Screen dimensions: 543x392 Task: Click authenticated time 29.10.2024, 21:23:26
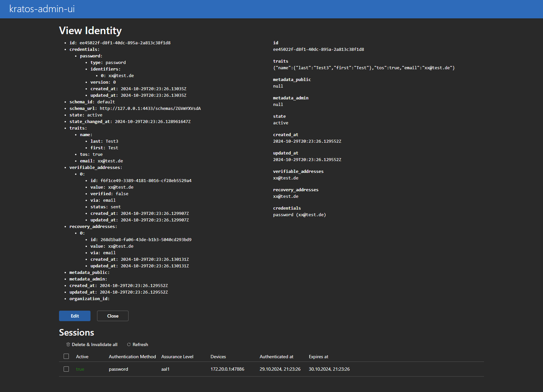pos(280,369)
